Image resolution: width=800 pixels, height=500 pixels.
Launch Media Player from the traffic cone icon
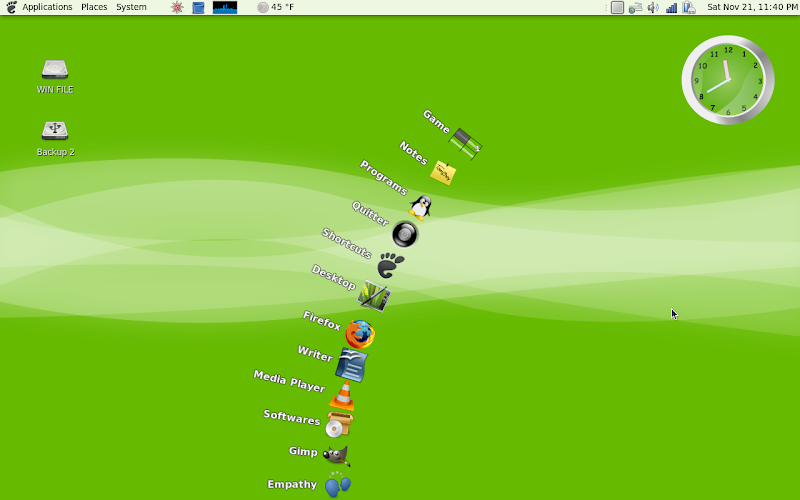tap(342, 396)
